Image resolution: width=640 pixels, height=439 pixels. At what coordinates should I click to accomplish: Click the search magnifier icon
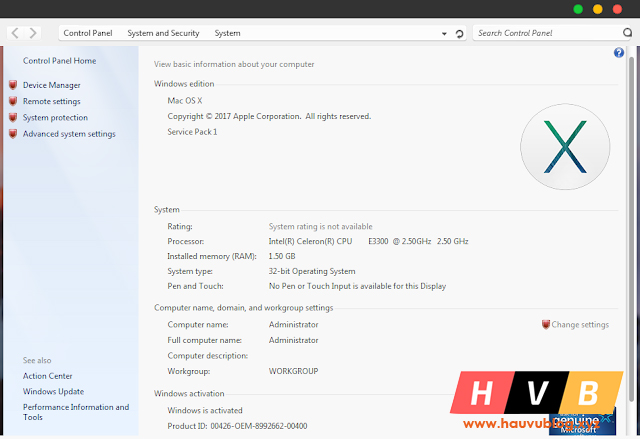(x=627, y=33)
